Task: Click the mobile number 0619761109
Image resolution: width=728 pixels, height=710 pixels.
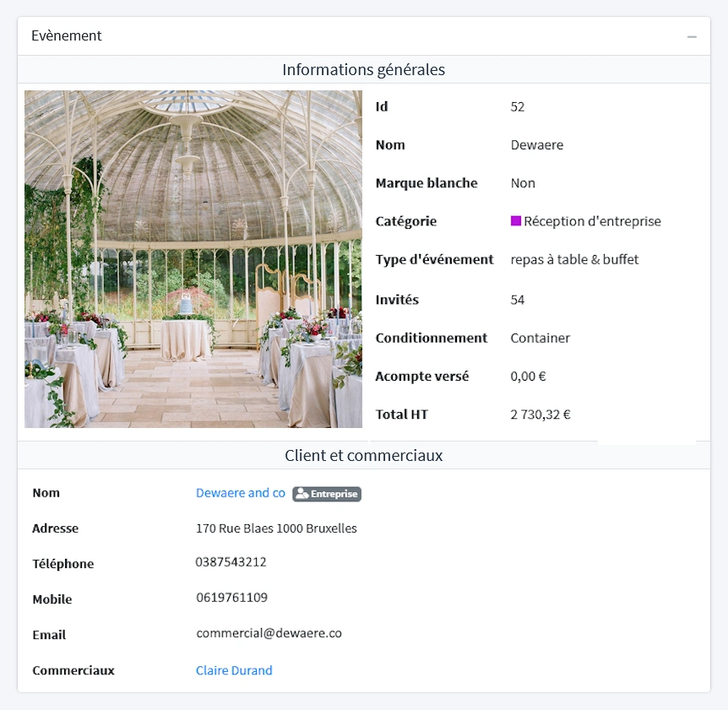Action: tap(231, 598)
